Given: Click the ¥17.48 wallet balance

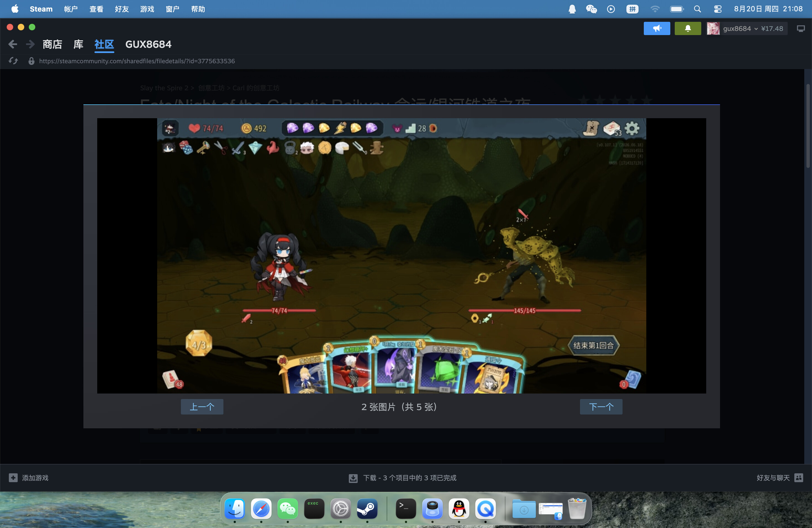Looking at the screenshot, I should point(772,29).
